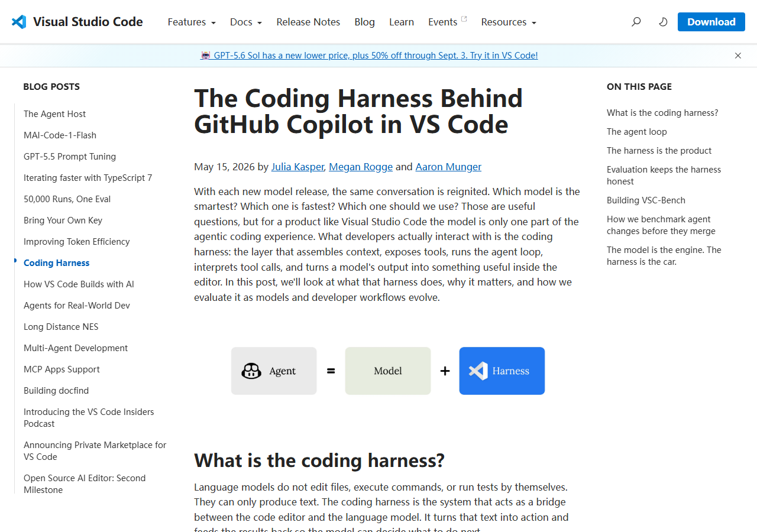Open Improving Token Efficiency post
This screenshot has height=532, width=757.
tap(76, 242)
